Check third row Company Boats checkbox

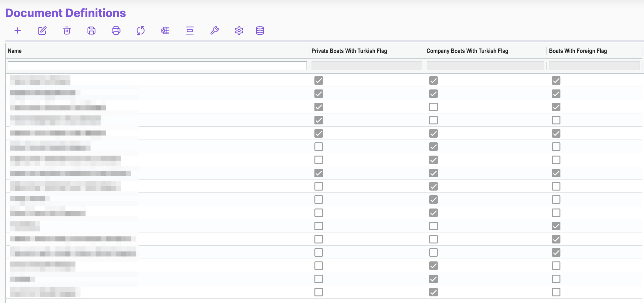[433, 107]
